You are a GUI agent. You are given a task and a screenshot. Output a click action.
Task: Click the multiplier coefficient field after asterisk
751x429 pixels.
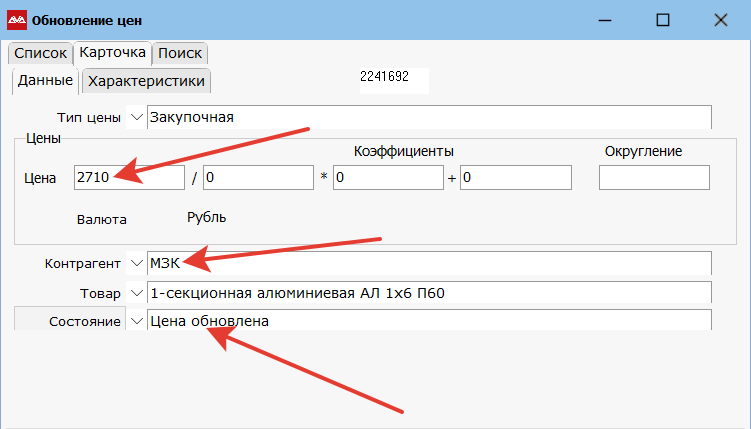tap(388, 178)
